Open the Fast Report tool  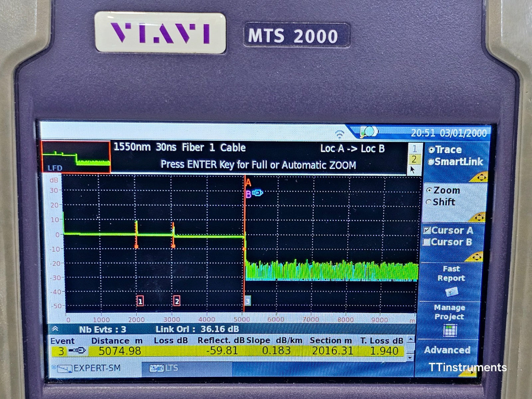tap(452, 273)
